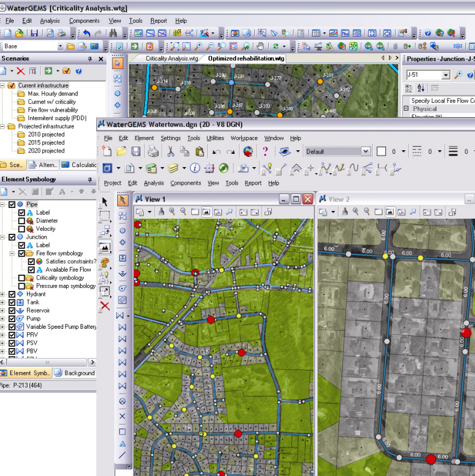
Task: Enable Pressure map symbology checkbox
Action: 22,286
